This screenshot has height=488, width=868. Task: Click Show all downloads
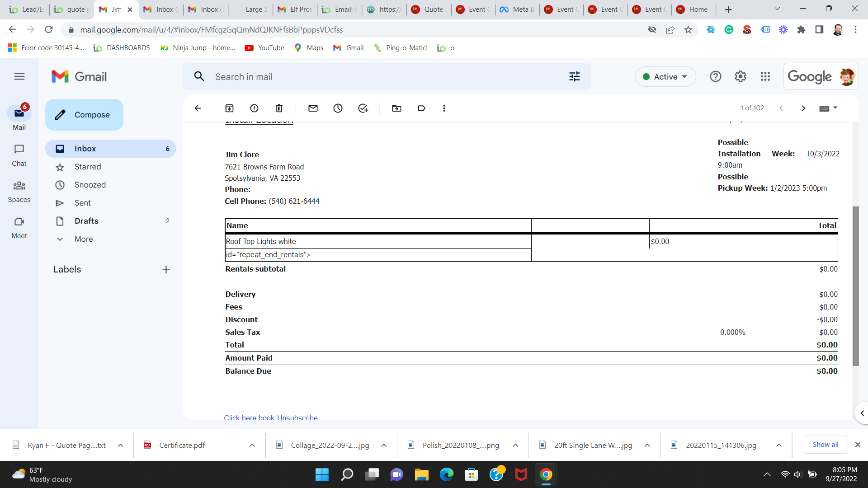[825, 445]
